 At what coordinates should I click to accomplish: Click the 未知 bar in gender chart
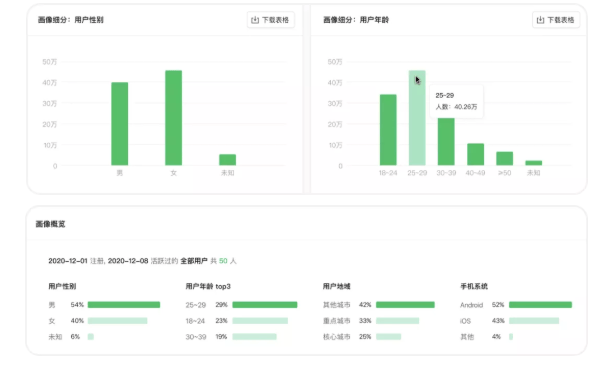point(228,160)
